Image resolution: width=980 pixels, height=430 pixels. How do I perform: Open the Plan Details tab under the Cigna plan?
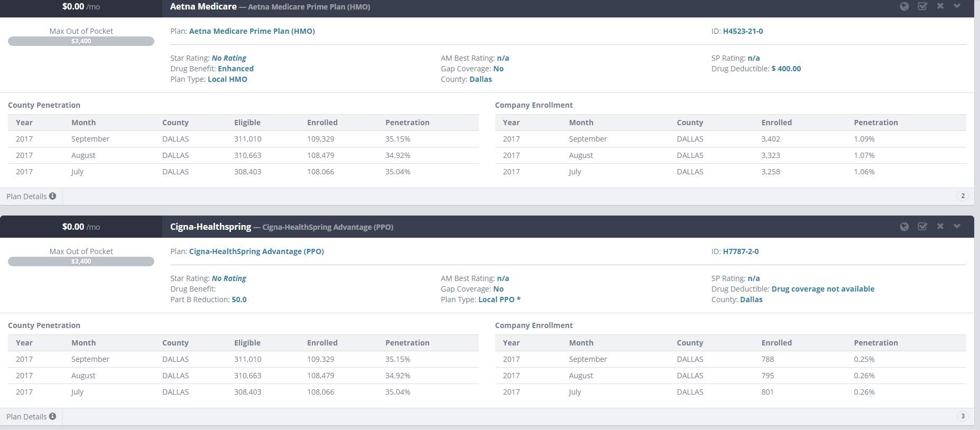31,417
